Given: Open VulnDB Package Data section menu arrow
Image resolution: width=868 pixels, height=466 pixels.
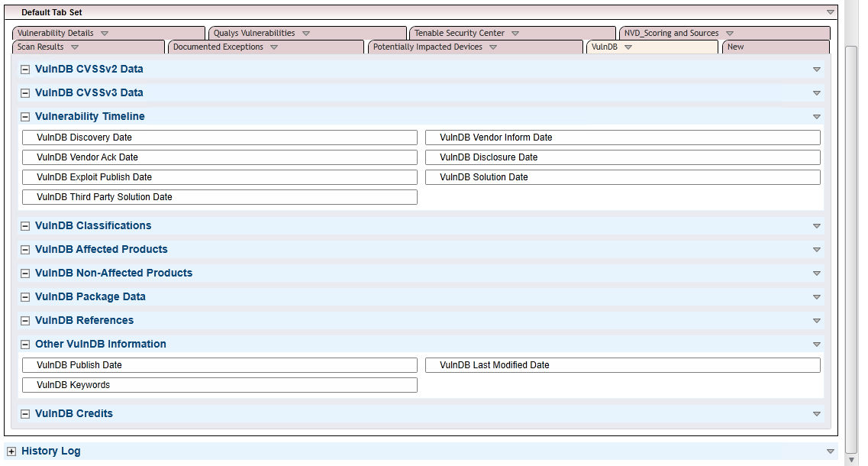Looking at the screenshot, I should coord(817,297).
